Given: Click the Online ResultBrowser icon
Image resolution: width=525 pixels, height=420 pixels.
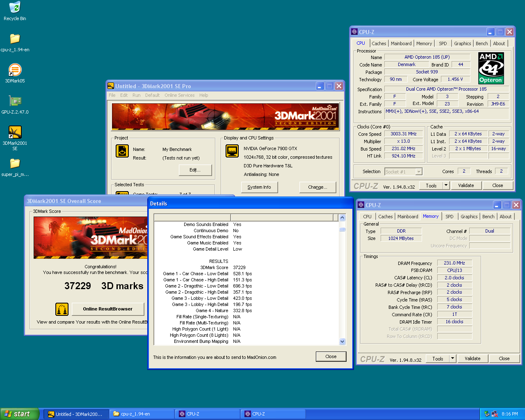Looking at the screenshot, I should [62, 309].
